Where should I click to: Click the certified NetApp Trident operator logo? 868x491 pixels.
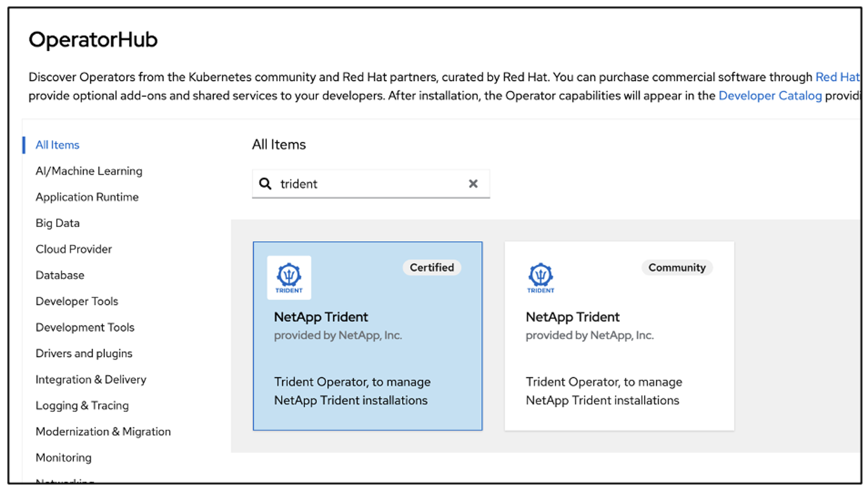[289, 278]
